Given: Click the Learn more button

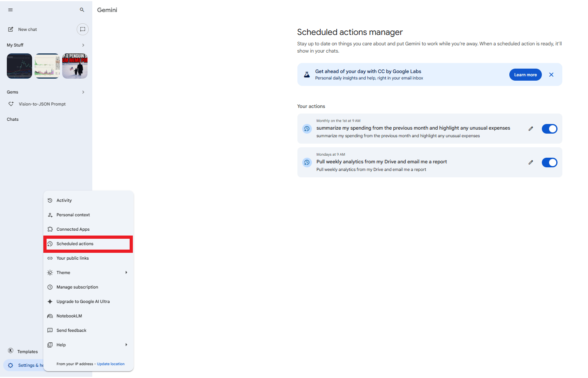Looking at the screenshot, I should (525, 75).
